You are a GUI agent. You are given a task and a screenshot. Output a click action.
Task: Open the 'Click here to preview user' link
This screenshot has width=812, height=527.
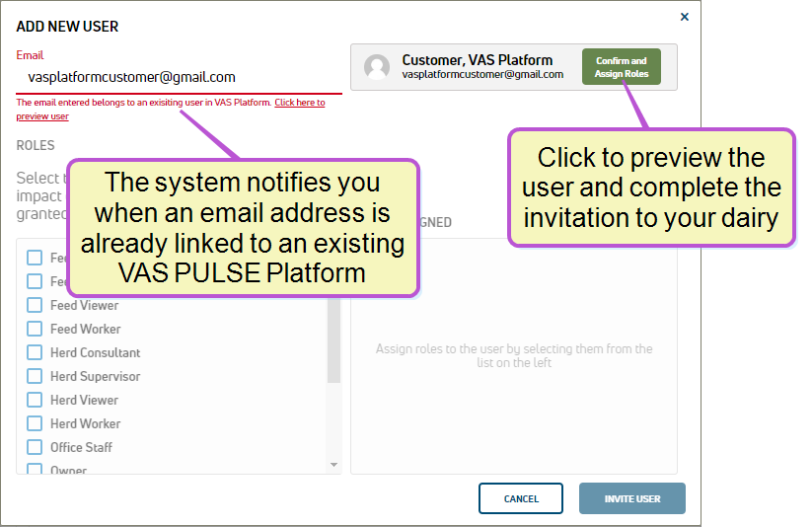300,103
